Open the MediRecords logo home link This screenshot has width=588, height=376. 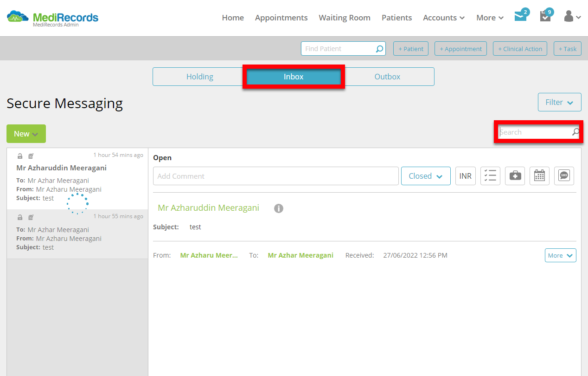[52, 18]
